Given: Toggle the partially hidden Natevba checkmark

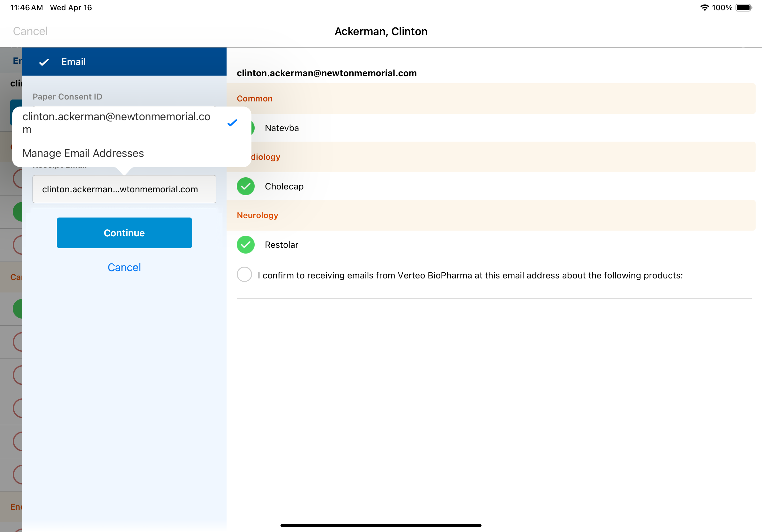Looking at the screenshot, I should tap(253, 128).
